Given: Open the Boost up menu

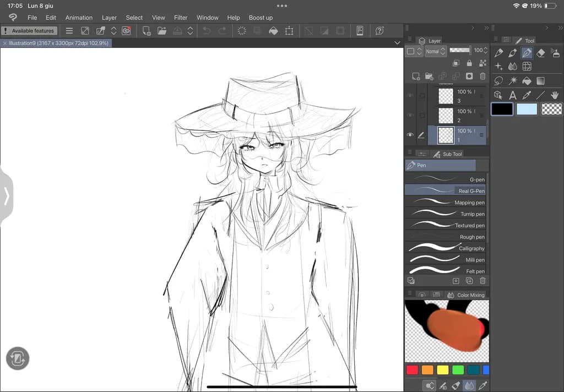Looking at the screenshot, I should point(261,18).
